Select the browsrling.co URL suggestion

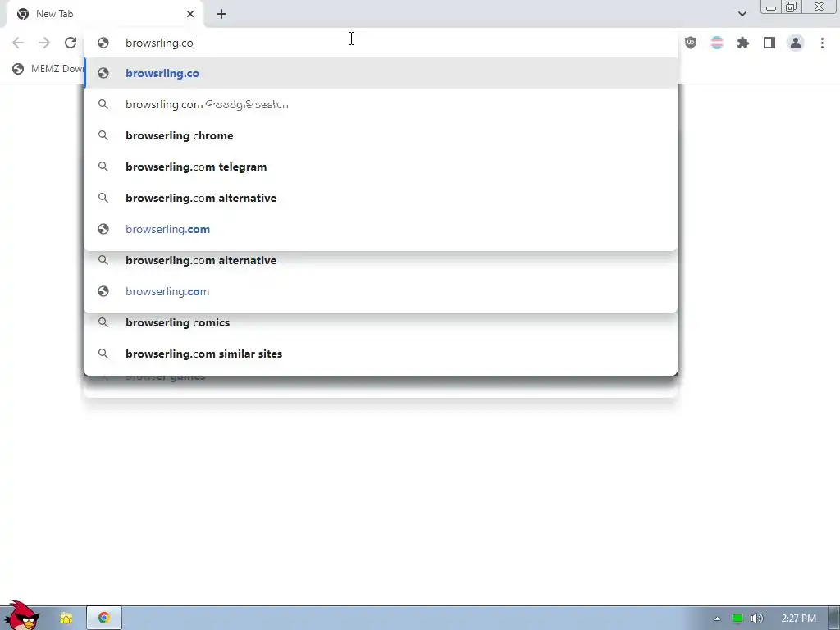(381, 73)
